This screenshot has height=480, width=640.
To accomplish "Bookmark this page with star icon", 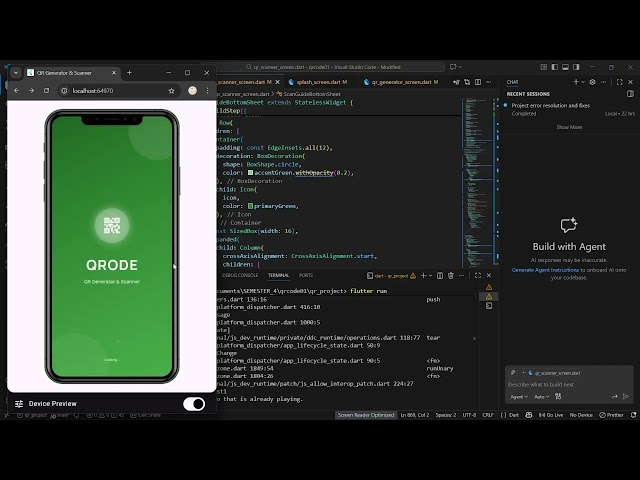I will (x=171, y=91).
